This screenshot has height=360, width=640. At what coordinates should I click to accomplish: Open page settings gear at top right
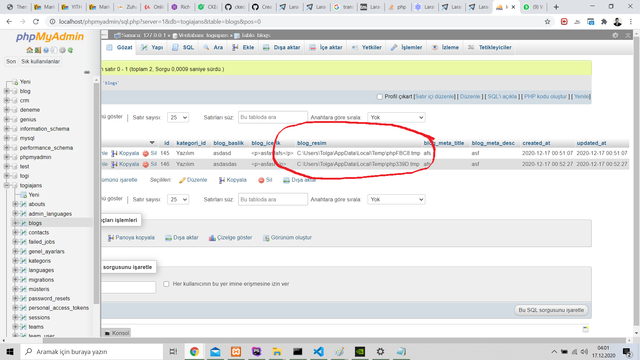tap(615, 36)
